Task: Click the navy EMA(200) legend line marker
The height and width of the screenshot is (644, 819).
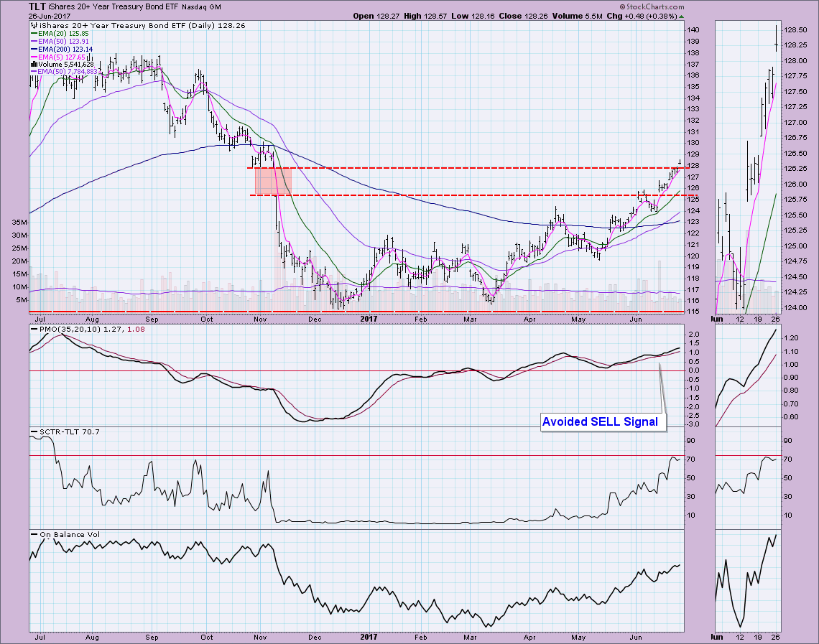Action: 34,48
